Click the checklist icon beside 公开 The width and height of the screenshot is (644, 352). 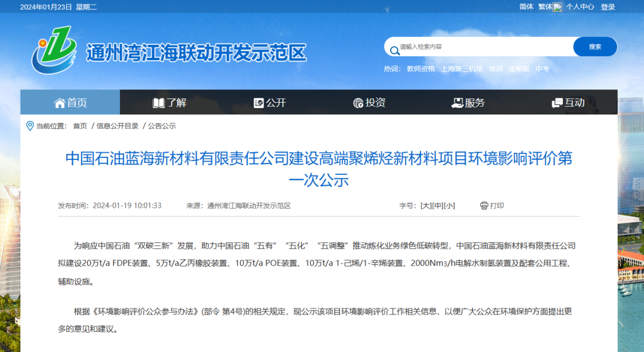[259, 103]
